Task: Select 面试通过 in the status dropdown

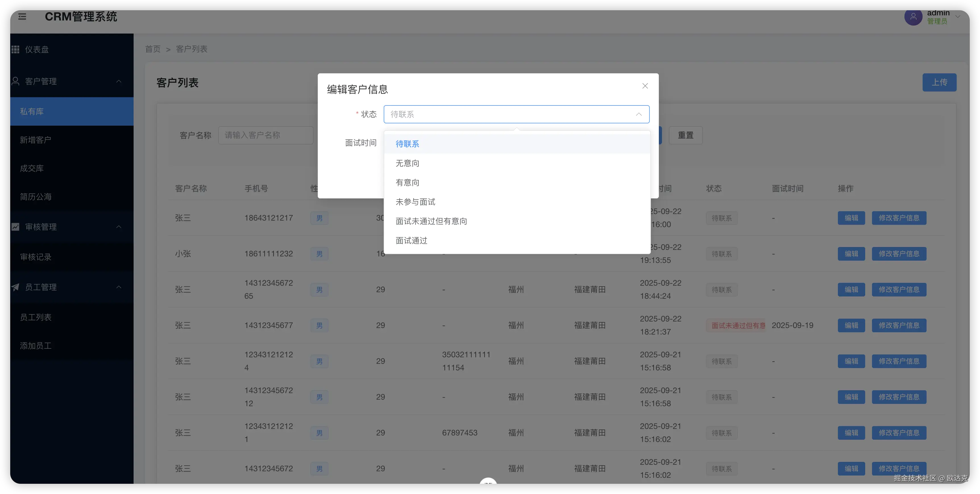Action: click(x=411, y=240)
